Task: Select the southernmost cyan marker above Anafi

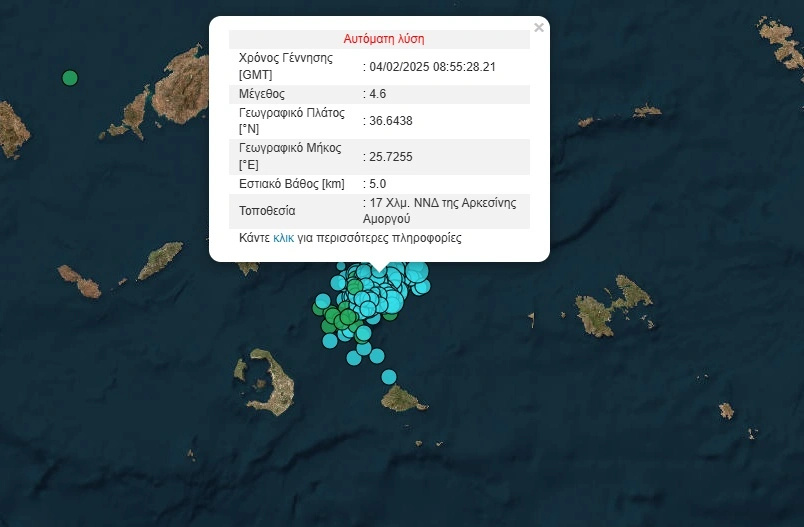Action: click(389, 376)
